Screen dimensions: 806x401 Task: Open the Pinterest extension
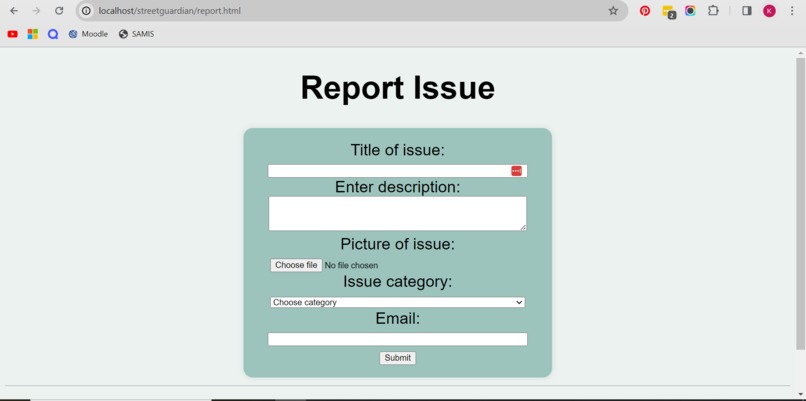(x=645, y=11)
